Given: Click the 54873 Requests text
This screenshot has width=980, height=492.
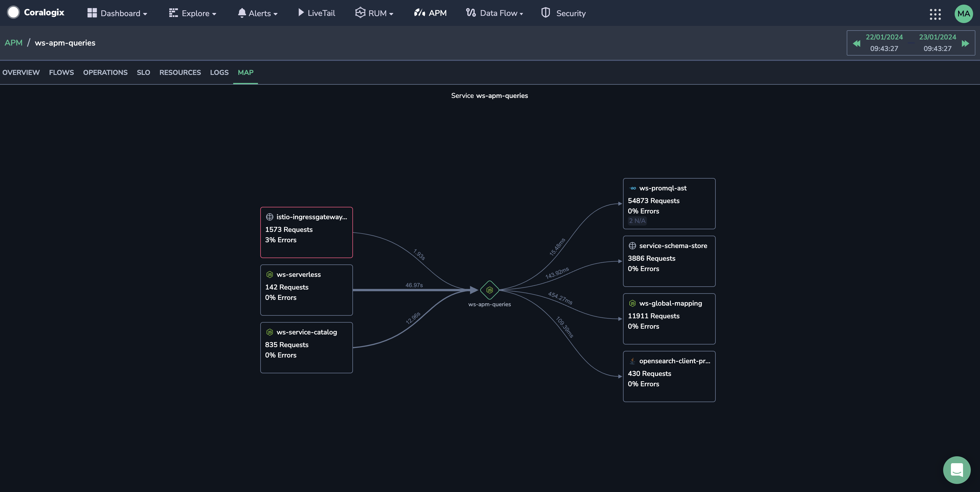Looking at the screenshot, I should click(x=653, y=200).
